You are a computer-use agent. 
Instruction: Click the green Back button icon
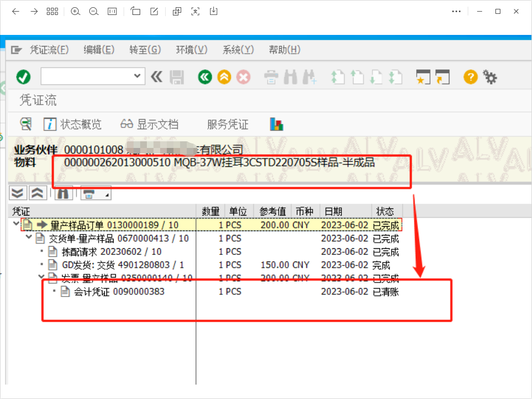click(x=205, y=77)
